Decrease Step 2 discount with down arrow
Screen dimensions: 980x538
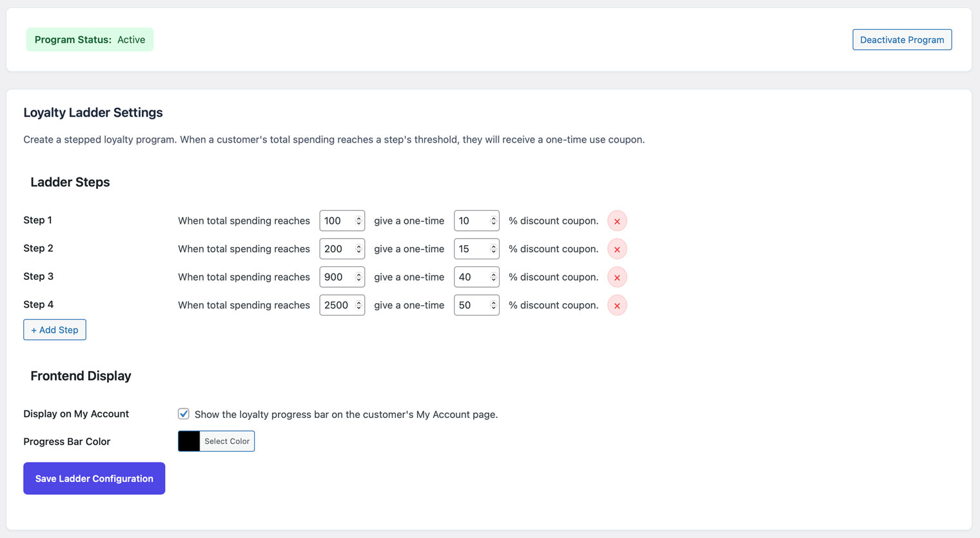(493, 252)
